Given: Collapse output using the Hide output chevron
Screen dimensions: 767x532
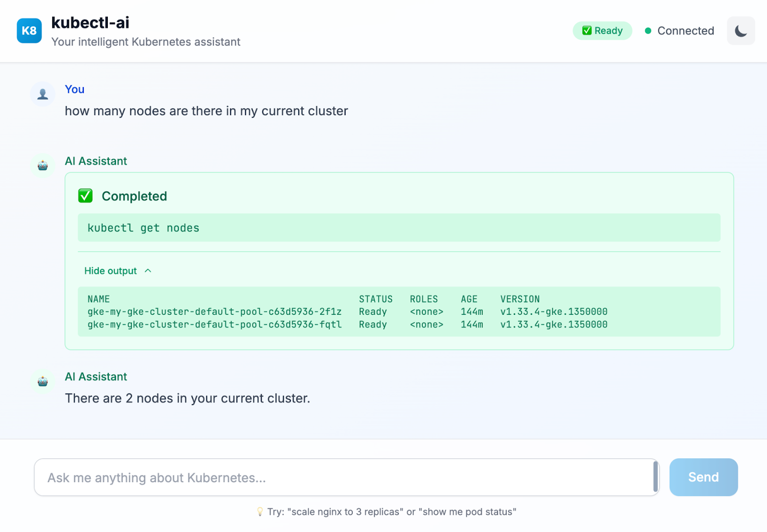Looking at the screenshot, I should [x=148, y=271].
